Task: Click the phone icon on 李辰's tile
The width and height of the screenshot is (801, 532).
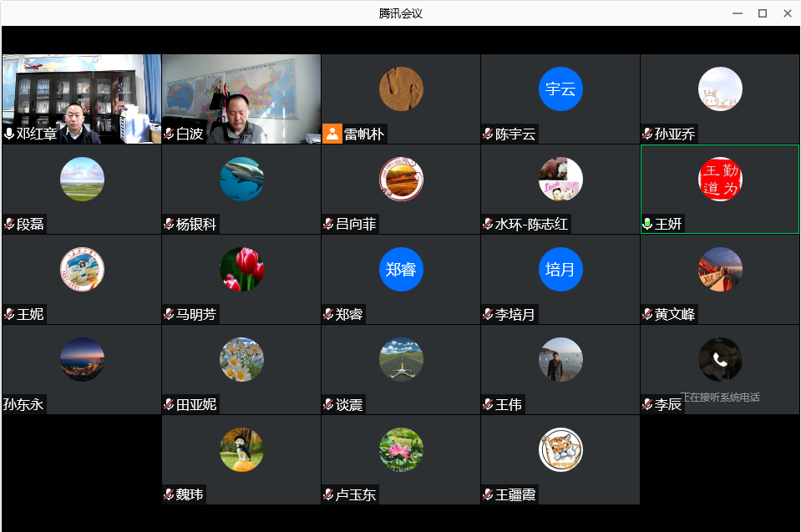Action: [x=720, y=359]
